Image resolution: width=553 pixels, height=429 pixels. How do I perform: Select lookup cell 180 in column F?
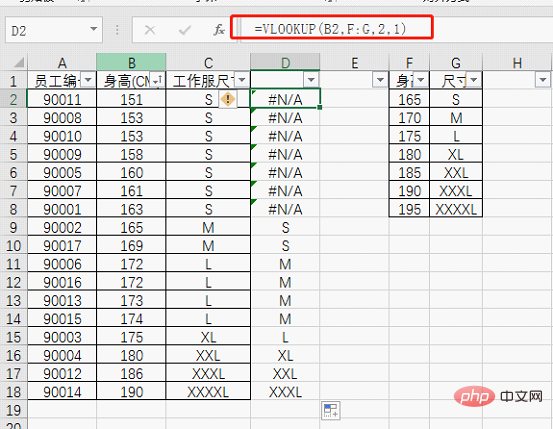coord(409,154)
